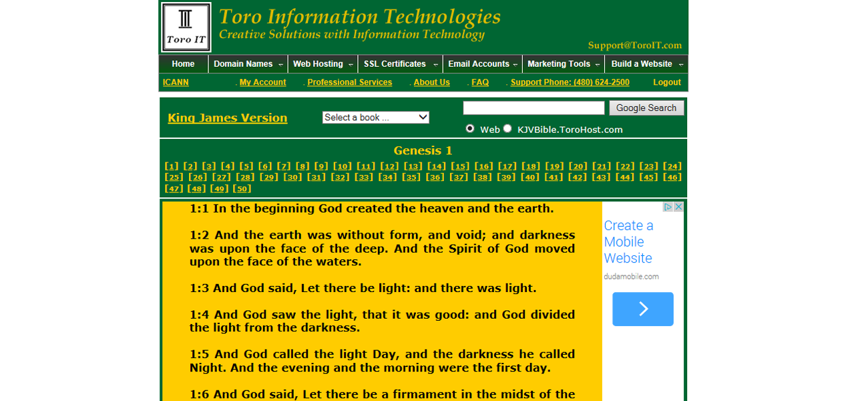This screenshot has height=401, width=868.
Task: Click dudamobile.com ad text
Action: [x=631, y=277]
